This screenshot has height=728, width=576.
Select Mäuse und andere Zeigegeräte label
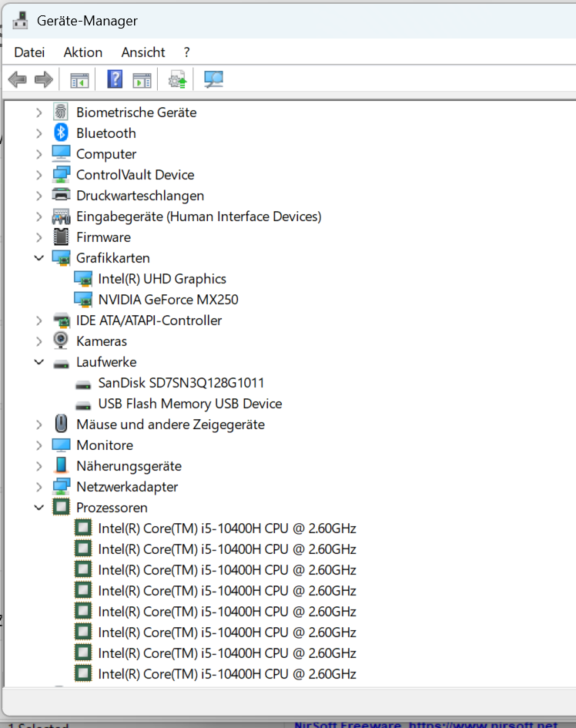click(170, 424)
